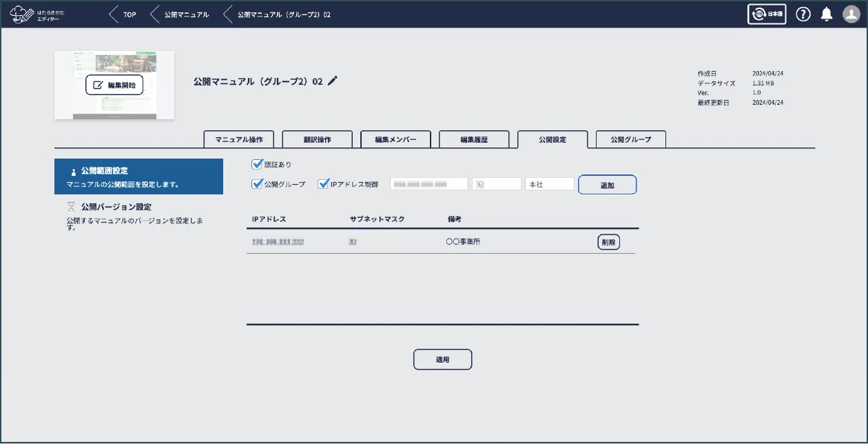Click the 本社 remarks input field
This screenshot has width=868, height=444.
pos(549,183)
